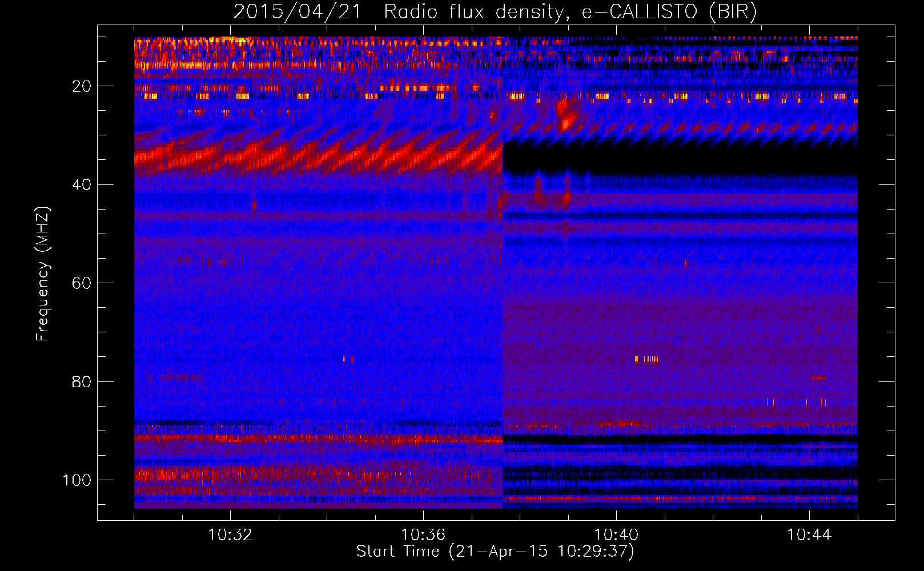
Task: Click the "Start Time (21-Apr-15 10:29:37)" x-axis label
Action: click(495, 552)
